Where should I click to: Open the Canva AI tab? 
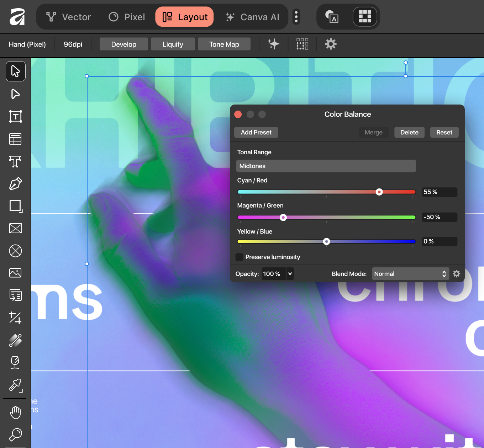coord(253,17)
